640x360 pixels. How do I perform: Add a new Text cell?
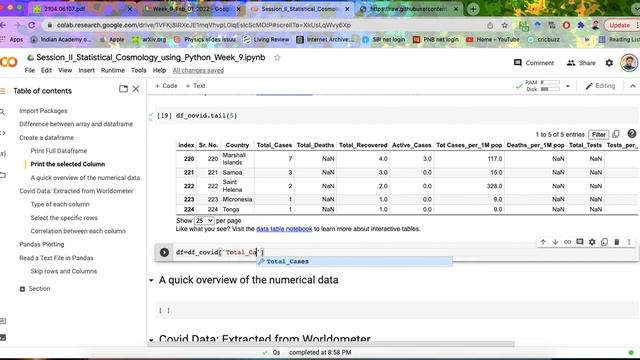(195, 86)
